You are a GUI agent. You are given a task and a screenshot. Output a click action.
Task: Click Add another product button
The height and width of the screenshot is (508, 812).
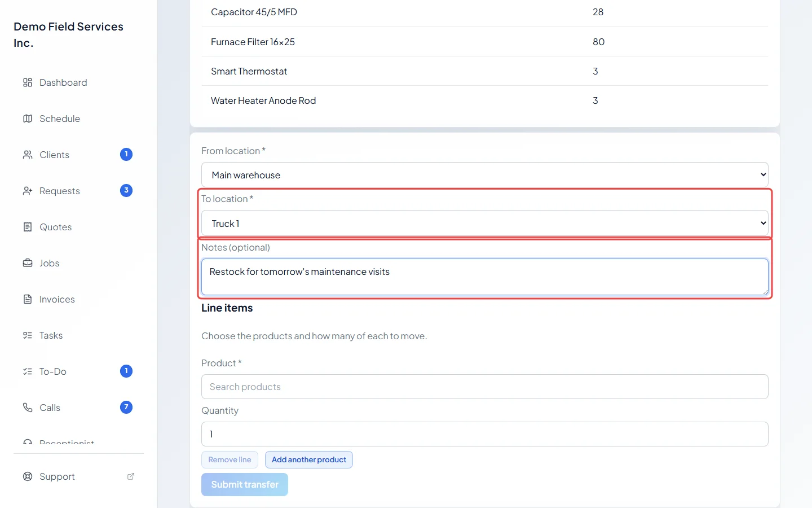point(309,459)
